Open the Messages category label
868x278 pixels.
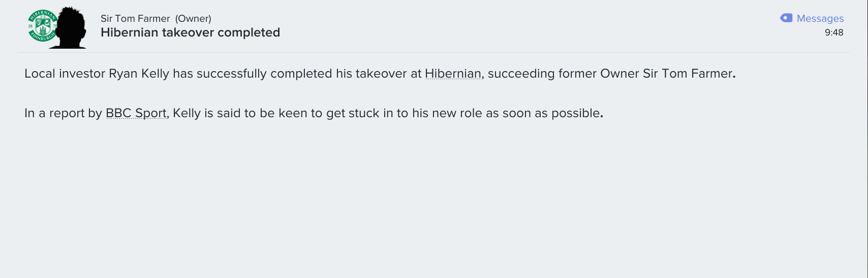click(x=820, y=18)
